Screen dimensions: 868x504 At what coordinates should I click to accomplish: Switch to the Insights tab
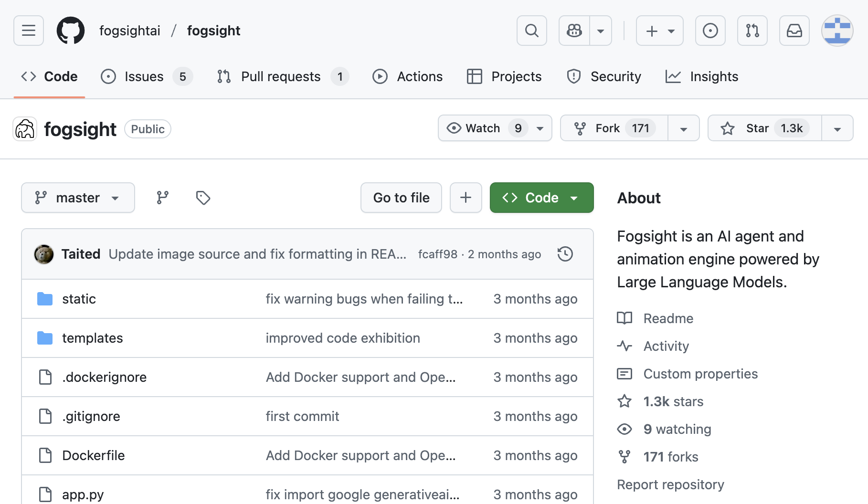pos(714,76)
